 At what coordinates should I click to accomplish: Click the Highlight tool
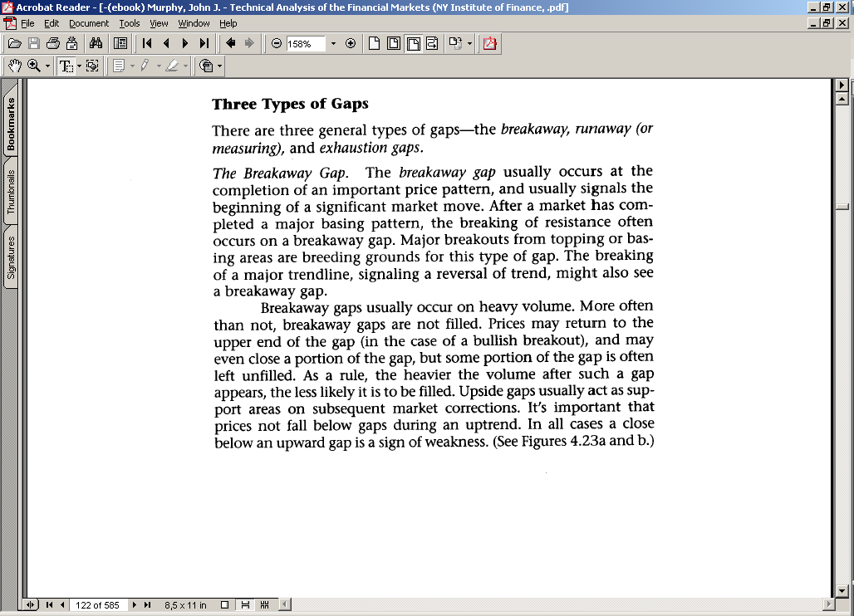click(172, 66)
